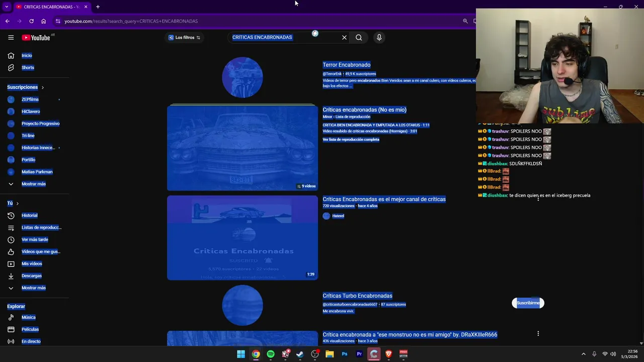Screen dimensions: 644x362
Task: Open Spotify from the taskbar
Action: pyautogui.click(x=271, y=354)
